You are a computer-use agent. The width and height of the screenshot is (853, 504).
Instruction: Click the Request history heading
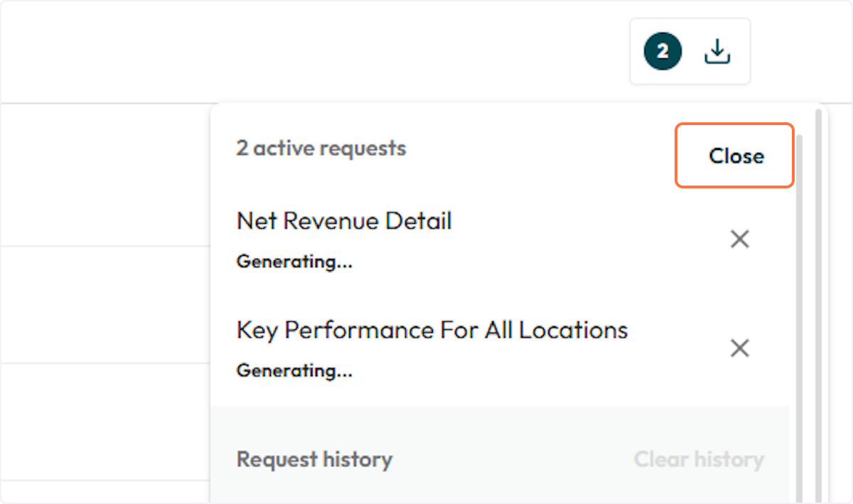tap(314, 459)
